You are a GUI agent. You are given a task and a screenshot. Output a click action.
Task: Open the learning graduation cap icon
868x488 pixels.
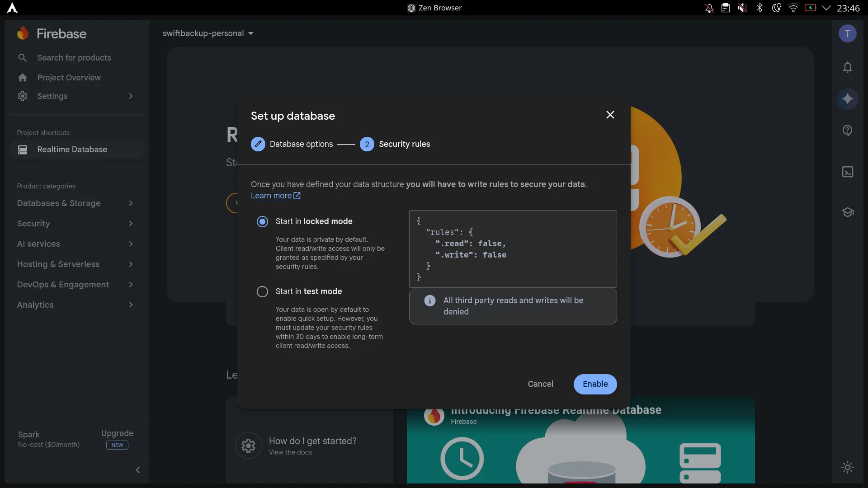[x=848, y=212]
